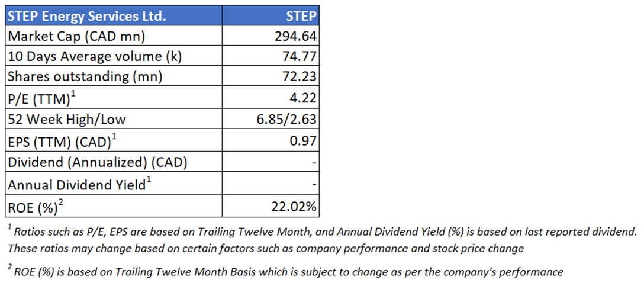Click the 52 Week High/Low label
This screenshot has width=644, height=286.
tap(67, 119)
